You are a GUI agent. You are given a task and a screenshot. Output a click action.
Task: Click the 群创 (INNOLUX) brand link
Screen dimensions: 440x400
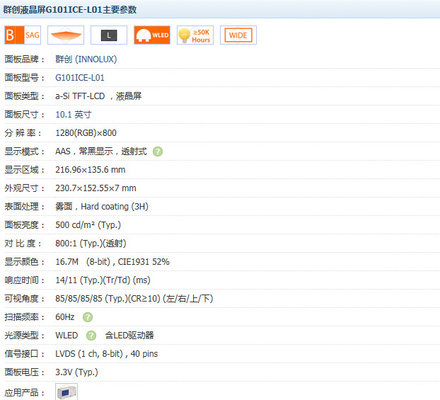[x=86, y=59]
